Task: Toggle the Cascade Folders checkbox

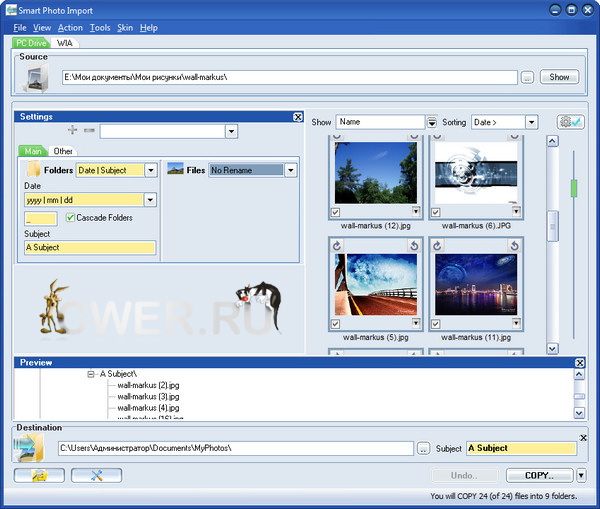Action: point(70,218)
